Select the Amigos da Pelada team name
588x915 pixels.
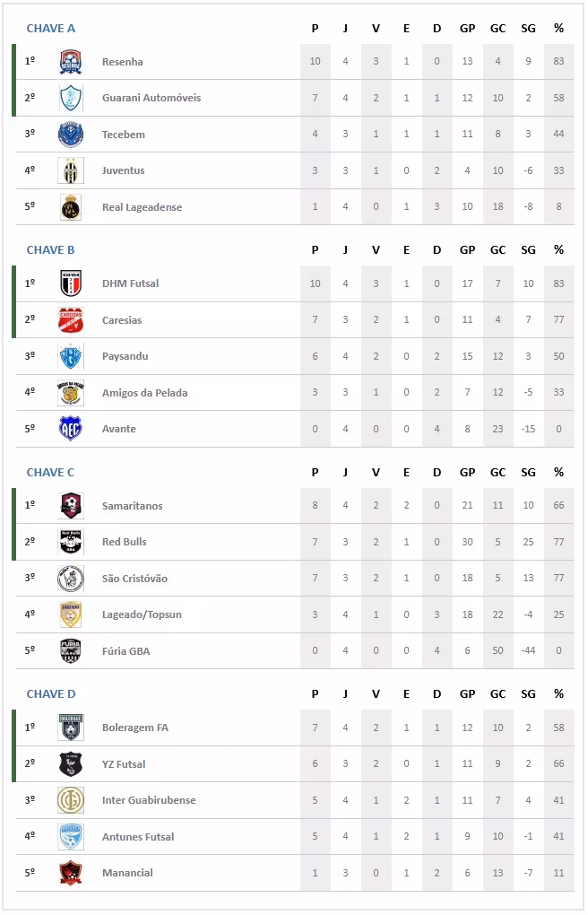coord(145,393)
